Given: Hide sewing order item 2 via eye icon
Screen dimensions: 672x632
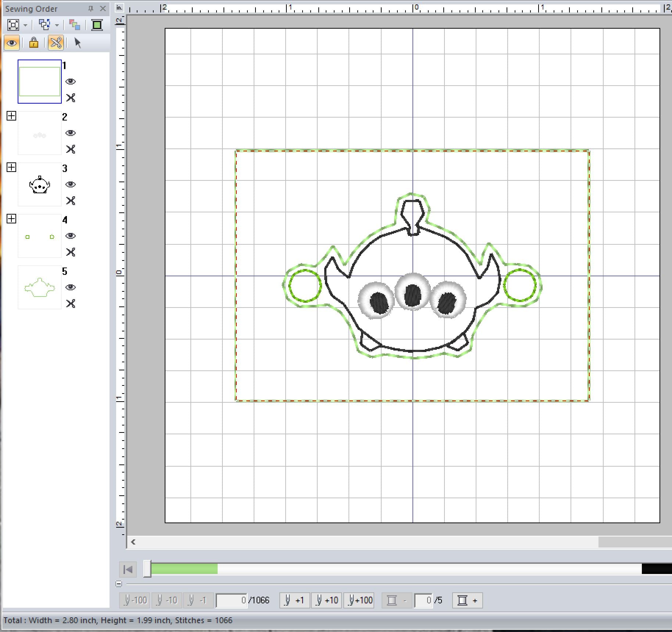Looking at the screenshot, I should pos(71,133).
